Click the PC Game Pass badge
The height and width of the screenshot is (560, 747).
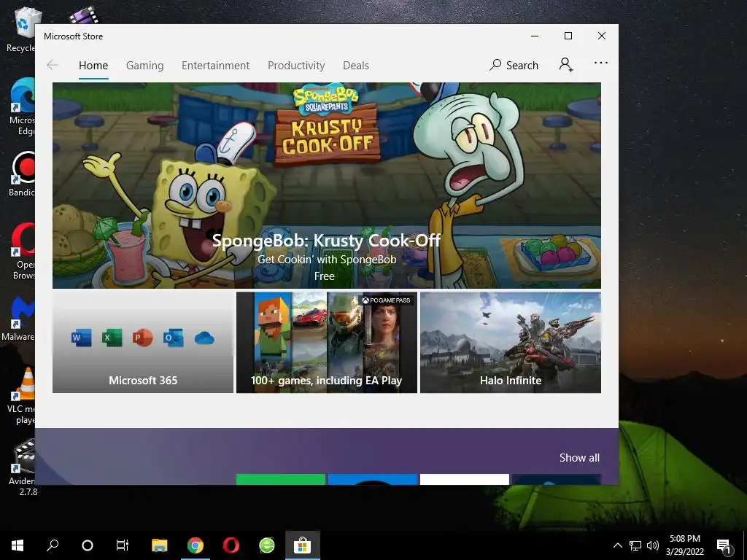386,300
